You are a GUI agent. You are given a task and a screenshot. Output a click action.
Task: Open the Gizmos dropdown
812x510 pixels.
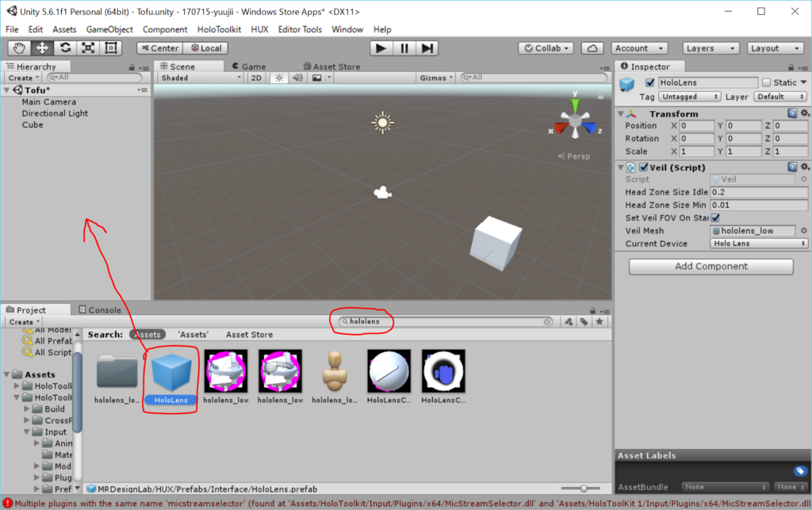(x=436, y=78)
